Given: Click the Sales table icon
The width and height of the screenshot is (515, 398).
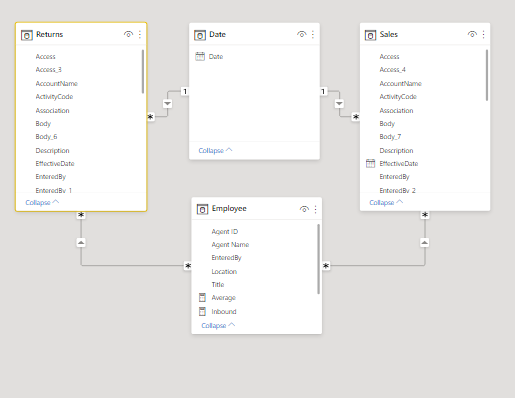Looking at the screenshot, I should click(370, 35).
